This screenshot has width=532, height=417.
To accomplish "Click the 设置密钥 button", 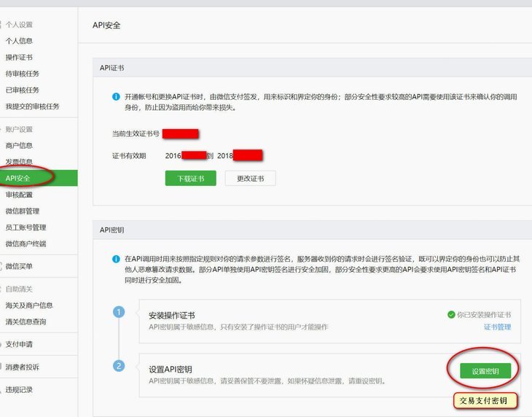I will pyautogui.click(x=485, y=371).
